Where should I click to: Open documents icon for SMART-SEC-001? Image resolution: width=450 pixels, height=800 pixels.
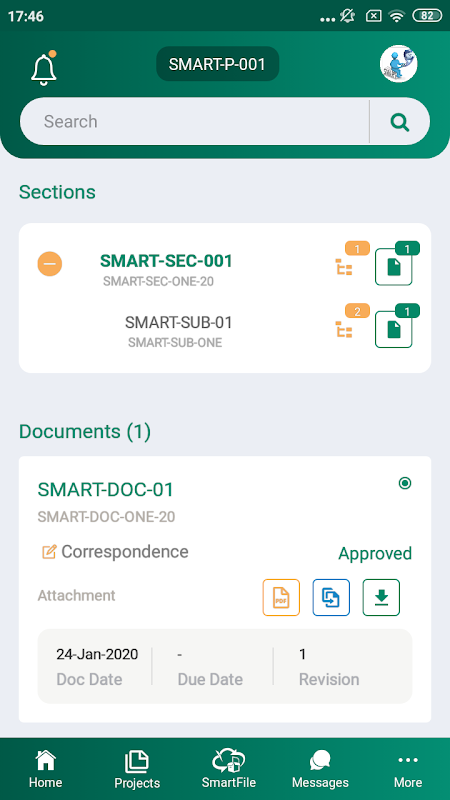tap(393, 267)
